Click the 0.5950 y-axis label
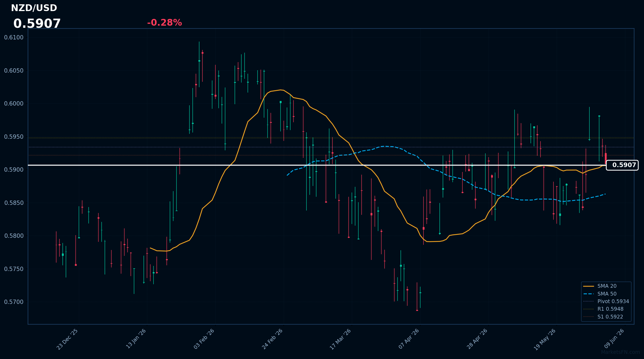The width and height of the screenshot is (644, 359). pyautogui.click(x=14, y=137)
